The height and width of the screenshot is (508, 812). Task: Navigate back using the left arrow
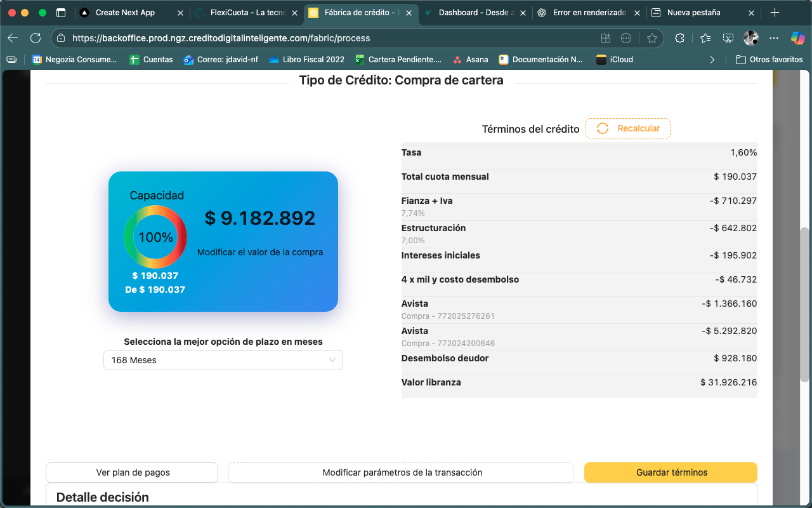pyautogui.click(x=13, y=38)
